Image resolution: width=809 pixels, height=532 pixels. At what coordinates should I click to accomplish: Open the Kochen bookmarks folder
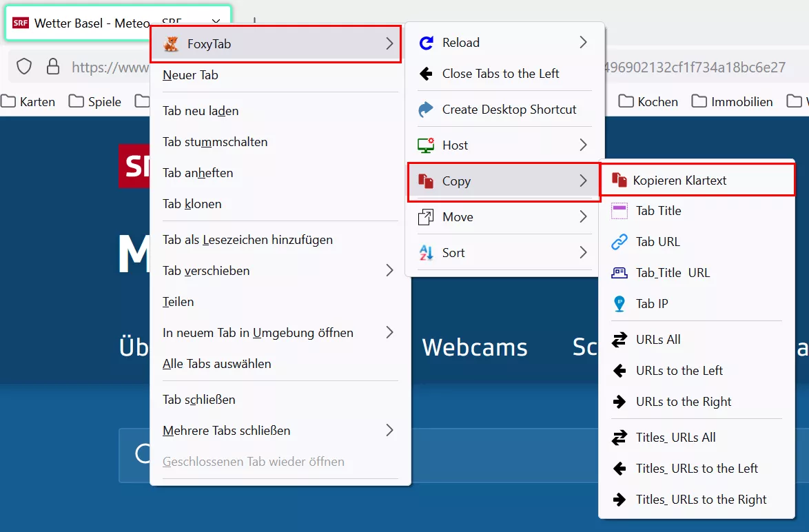point(648,102)
